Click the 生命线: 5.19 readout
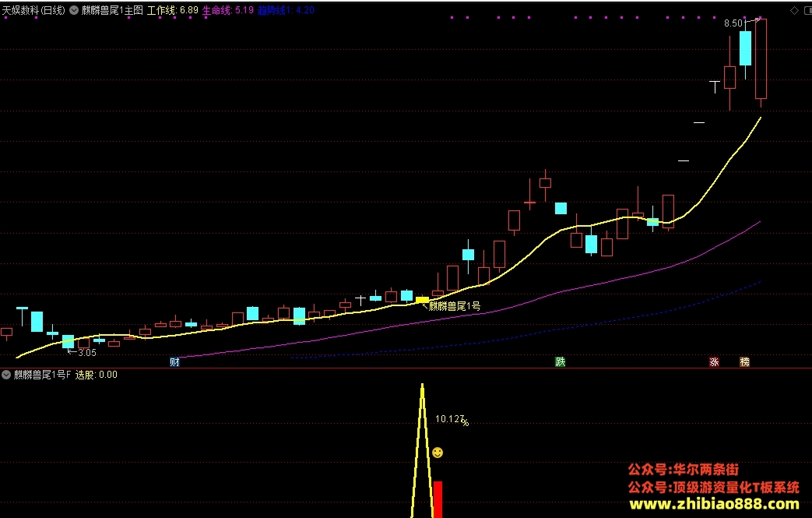Screen dimensions: 812x518 (228, 10)
